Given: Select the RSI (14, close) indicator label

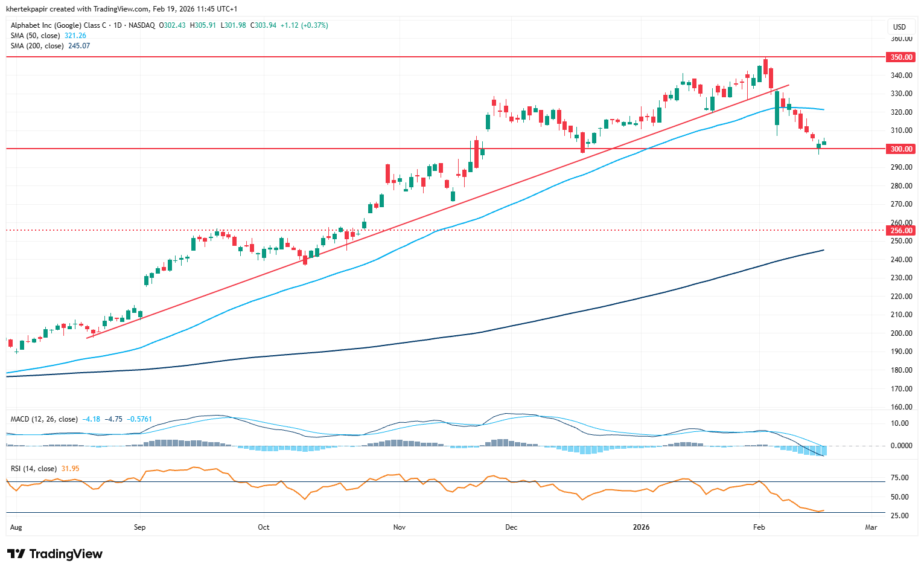Looking at the screenshot, I should click(34, 469).
